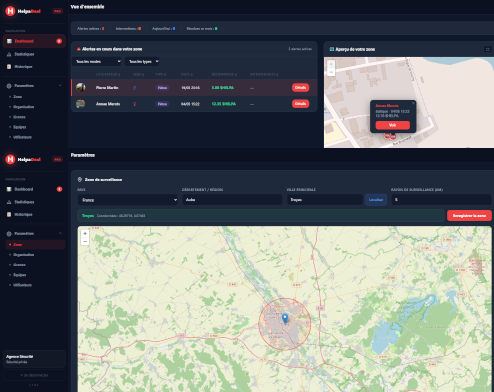Click Pierre Martin's avatar thumbnail

pyautogui.click(x=81, y=88)
